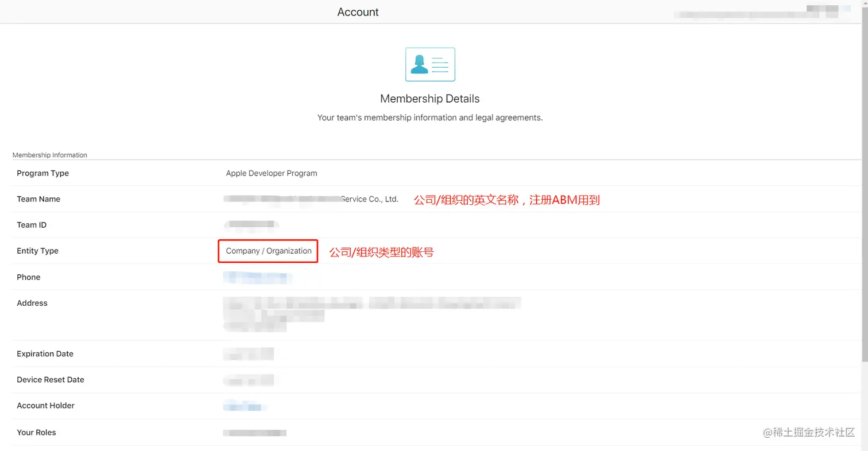Select the Account Holder name
Screen dimensions: 868x451
(244, 406)
